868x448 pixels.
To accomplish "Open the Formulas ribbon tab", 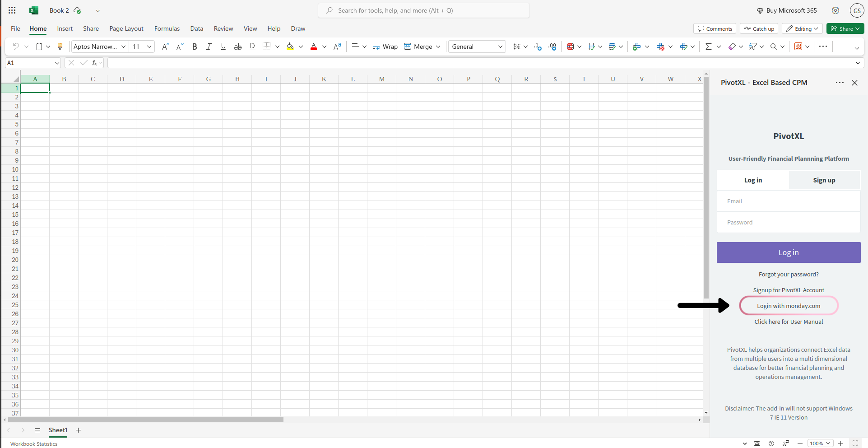I will coord(167,28).
